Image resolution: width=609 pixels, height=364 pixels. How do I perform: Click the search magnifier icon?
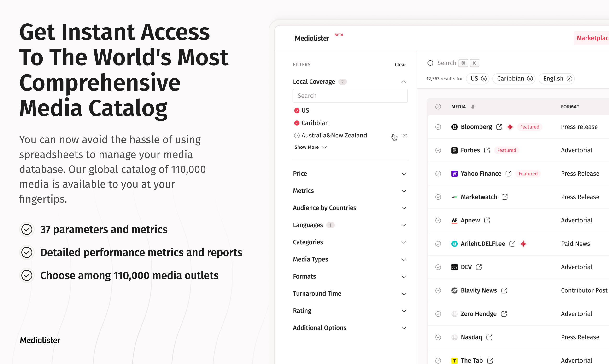click(430, 63)
